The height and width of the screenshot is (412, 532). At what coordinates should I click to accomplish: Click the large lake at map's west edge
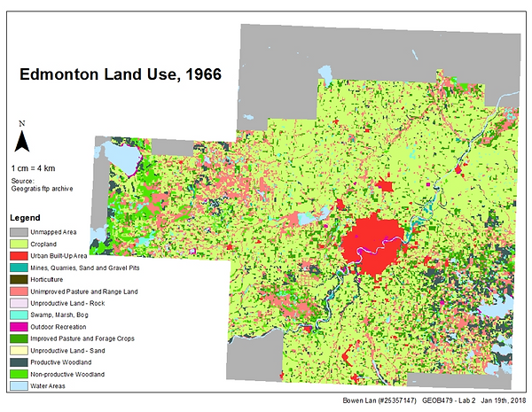pos(121,157)
